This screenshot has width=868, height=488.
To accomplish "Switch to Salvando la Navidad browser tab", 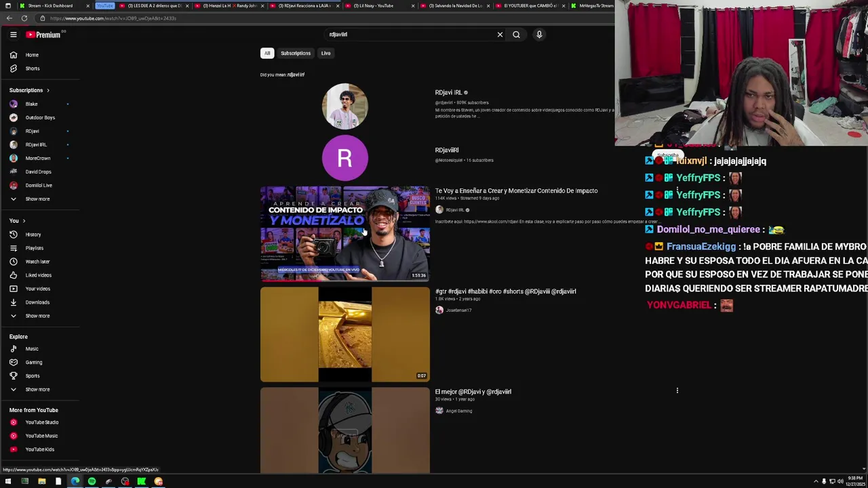I will (456, 5).
